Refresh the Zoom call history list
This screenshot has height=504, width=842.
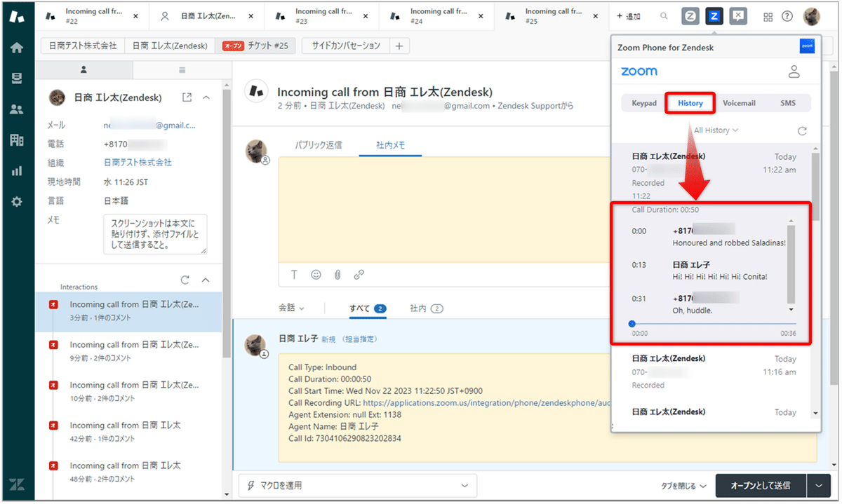(802, 131)
